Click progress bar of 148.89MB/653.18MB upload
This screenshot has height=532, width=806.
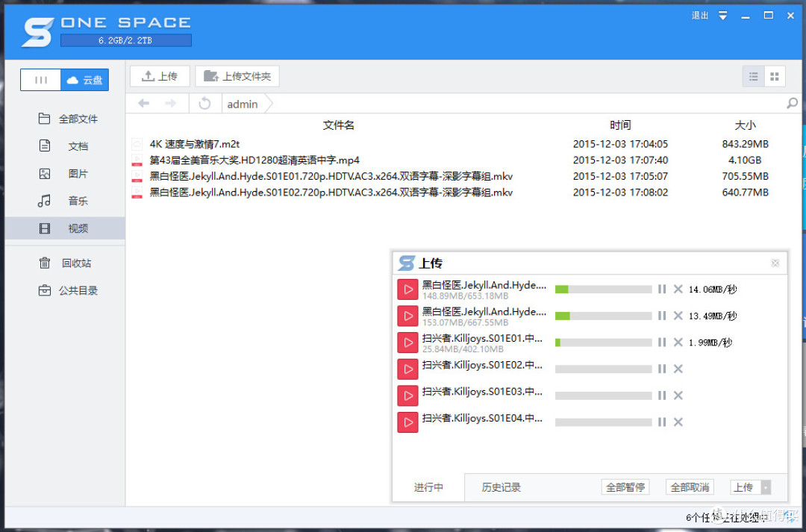click(604, 290)
